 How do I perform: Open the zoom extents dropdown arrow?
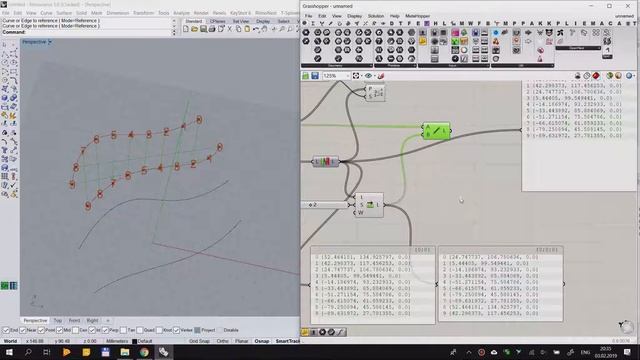click(362, 76)
